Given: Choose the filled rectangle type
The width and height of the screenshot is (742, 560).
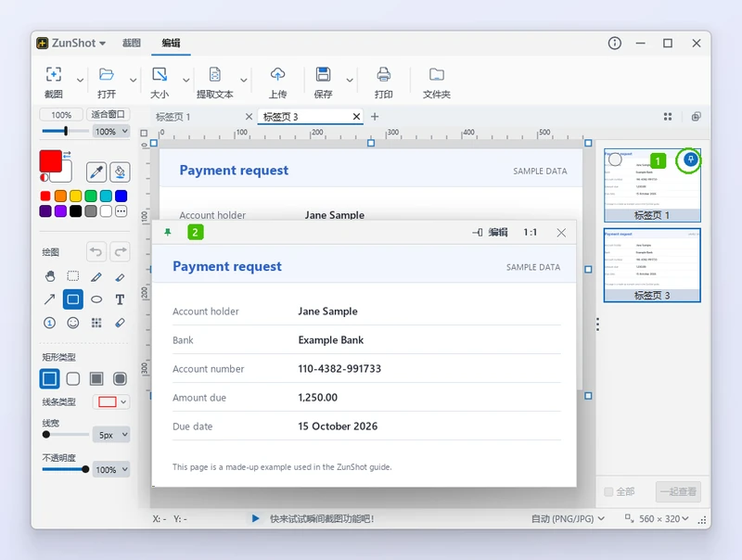Looking at the screenshot, I should click(96, 379).
